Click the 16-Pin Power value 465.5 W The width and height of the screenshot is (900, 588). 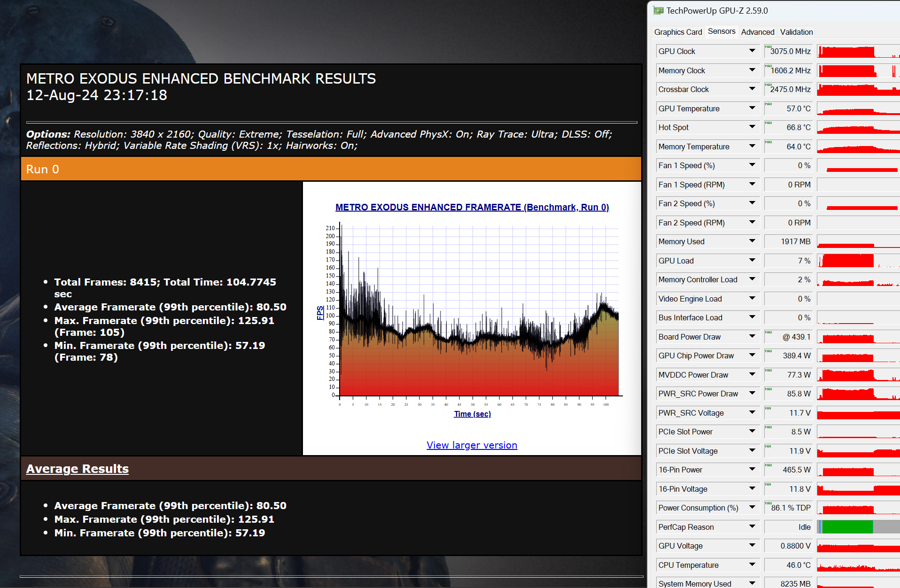pyautogui.click(x=788, y=470)
